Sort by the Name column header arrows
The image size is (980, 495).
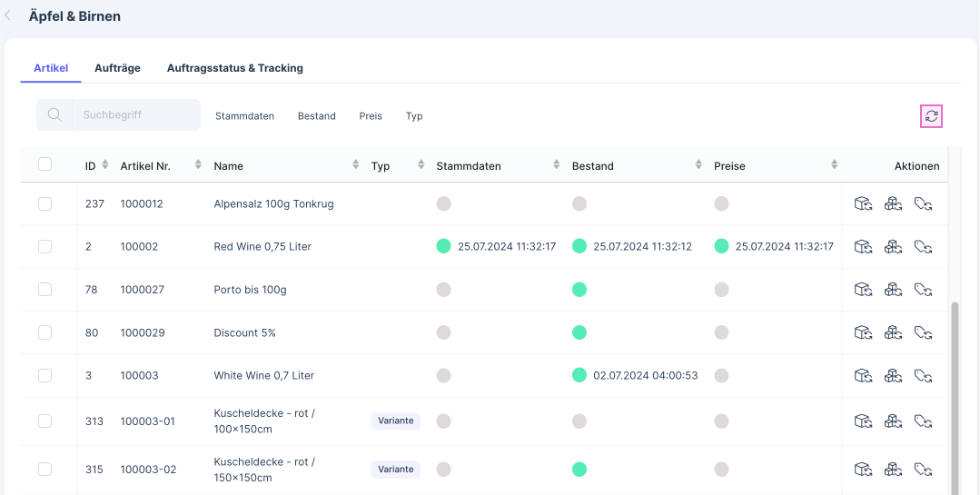tap(355, 165)
